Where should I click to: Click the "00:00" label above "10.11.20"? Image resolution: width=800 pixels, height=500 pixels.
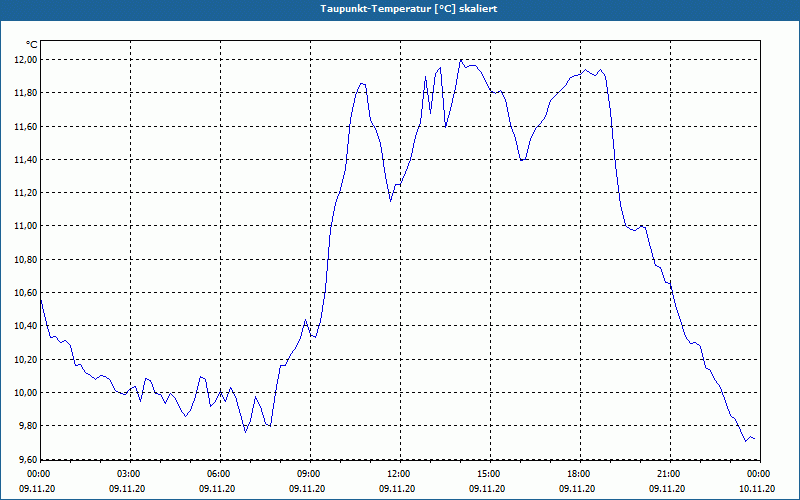tap(757, 474)
